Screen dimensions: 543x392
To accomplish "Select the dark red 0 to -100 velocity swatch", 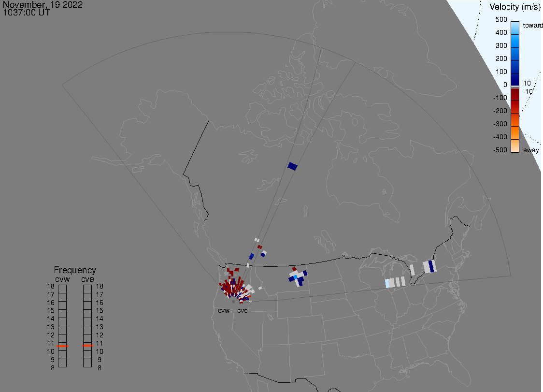I will point(515,95).
